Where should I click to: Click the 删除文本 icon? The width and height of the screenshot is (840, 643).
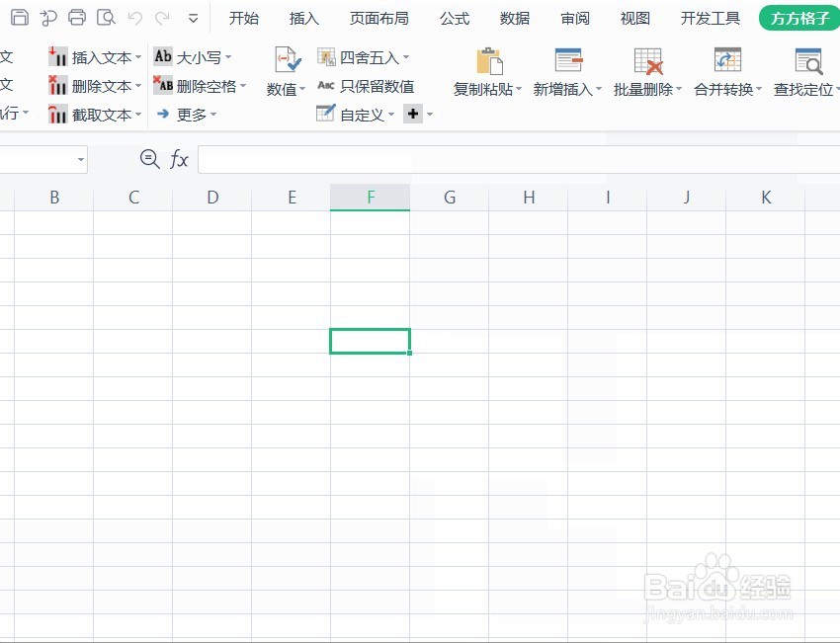(58, 85)
